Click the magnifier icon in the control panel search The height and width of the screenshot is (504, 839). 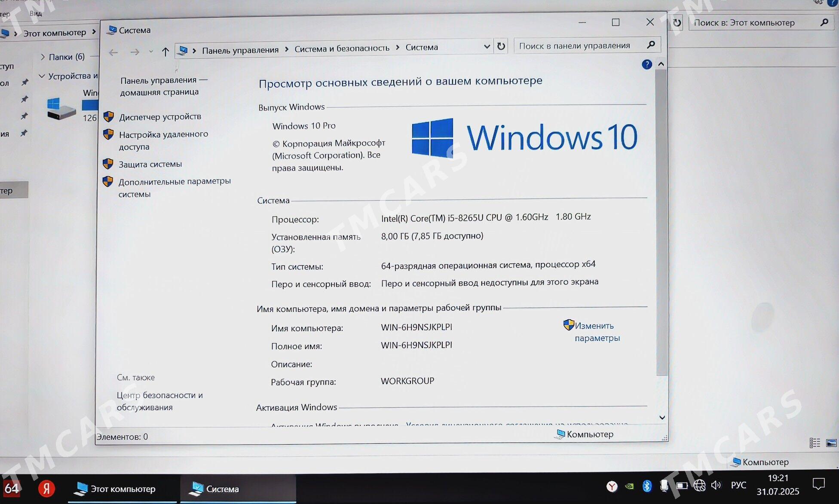click(651, 44)
